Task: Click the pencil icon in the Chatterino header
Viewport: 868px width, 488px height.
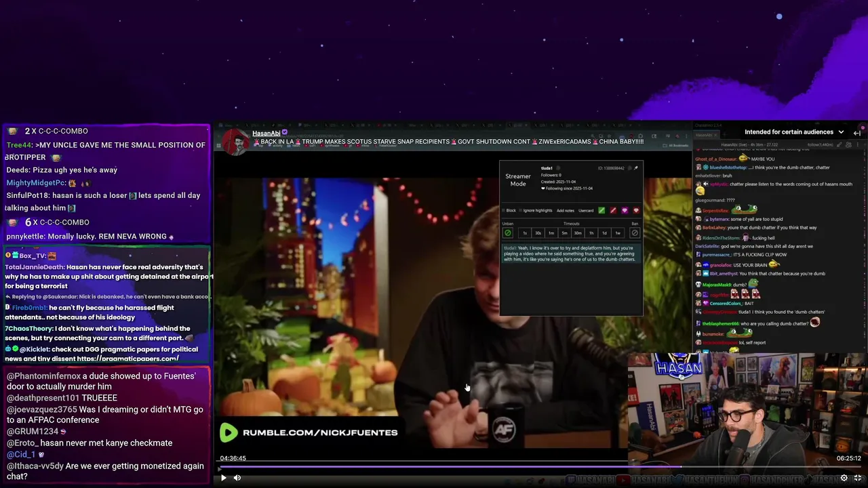Action: click(839, 144)
